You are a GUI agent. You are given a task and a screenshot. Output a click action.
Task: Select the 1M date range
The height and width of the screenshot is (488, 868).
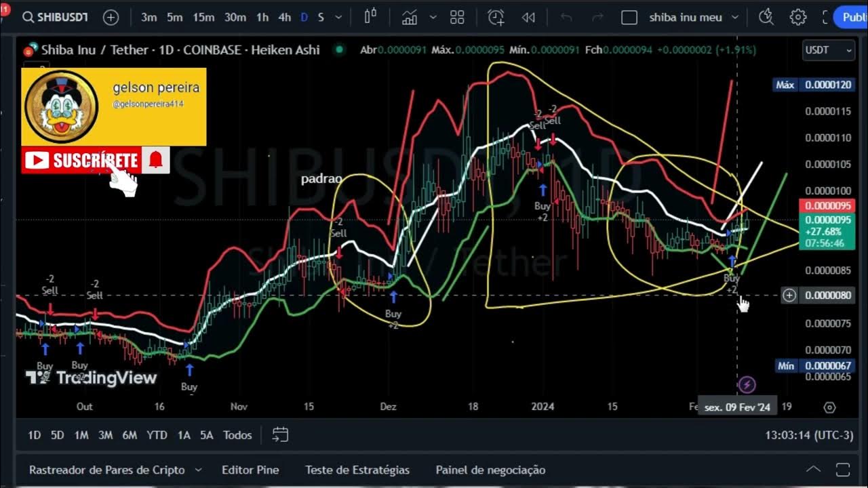coord(81,435)
